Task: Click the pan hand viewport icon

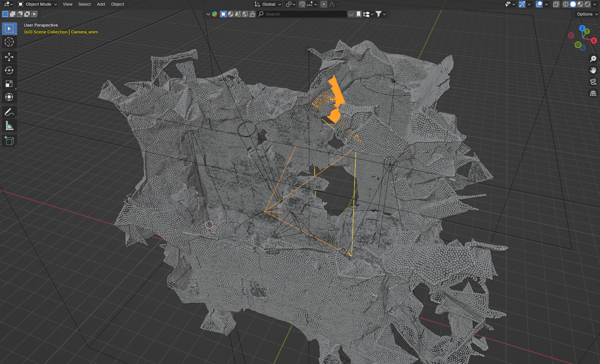Action: point(593,70)
